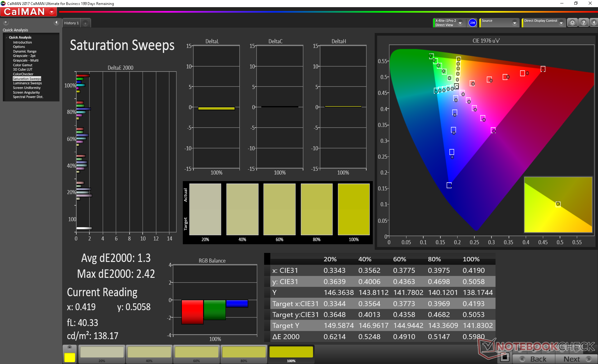Open the CalMAN logo main menu

[x=28, y=12]
